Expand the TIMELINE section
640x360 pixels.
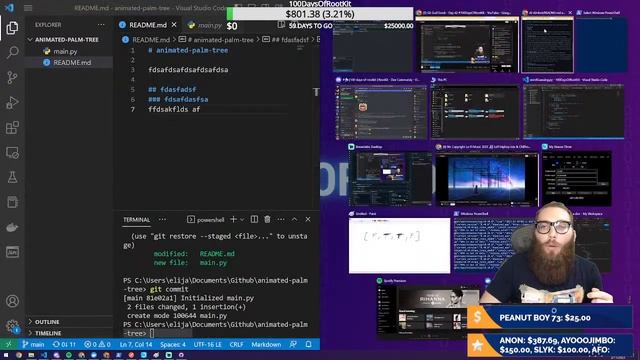click(48, 333)
